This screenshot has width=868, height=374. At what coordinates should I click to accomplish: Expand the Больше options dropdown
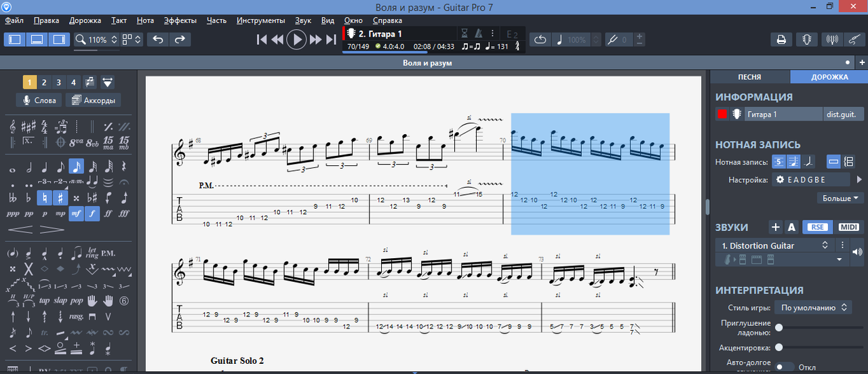tap(840, 199)
